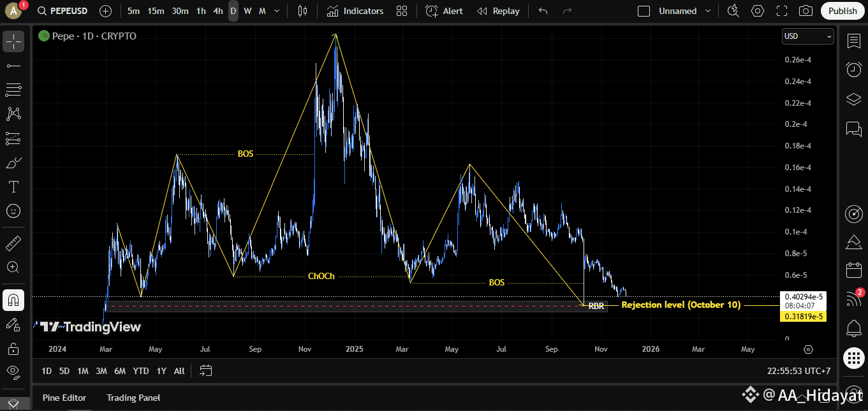
Task: Create a new Alert
Action: [445, 11]
